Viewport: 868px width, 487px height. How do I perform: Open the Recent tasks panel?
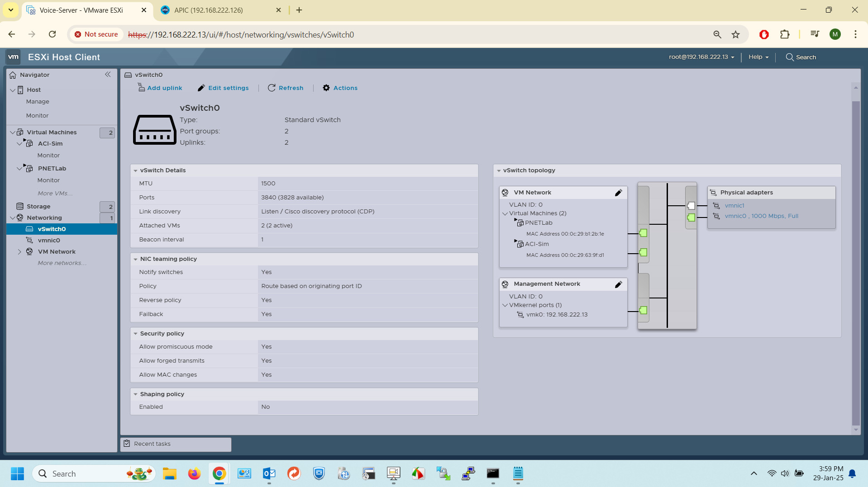point(176,444)
